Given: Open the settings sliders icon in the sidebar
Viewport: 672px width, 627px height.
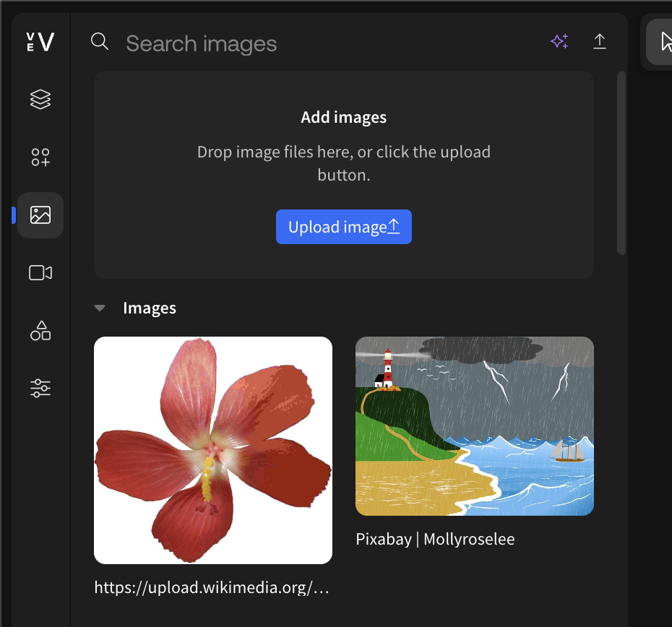Looking at the screenshot, I should (40, 388).
